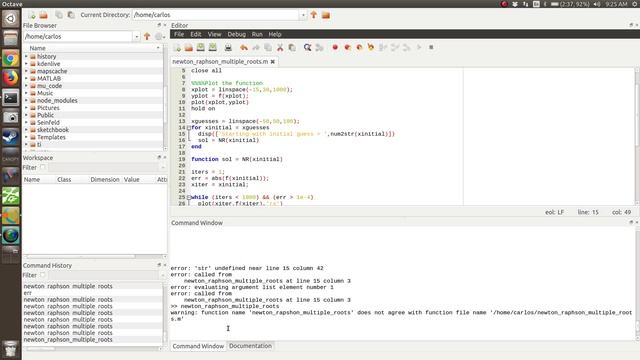Screen dimensions: 640x360
Task: Collapse the while loop fold marker
Action: 189,197
